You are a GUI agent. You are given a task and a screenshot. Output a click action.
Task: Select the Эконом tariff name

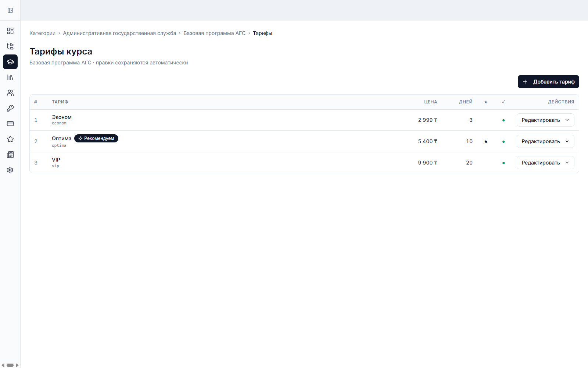pyautogui.click(x=62, y=117)
